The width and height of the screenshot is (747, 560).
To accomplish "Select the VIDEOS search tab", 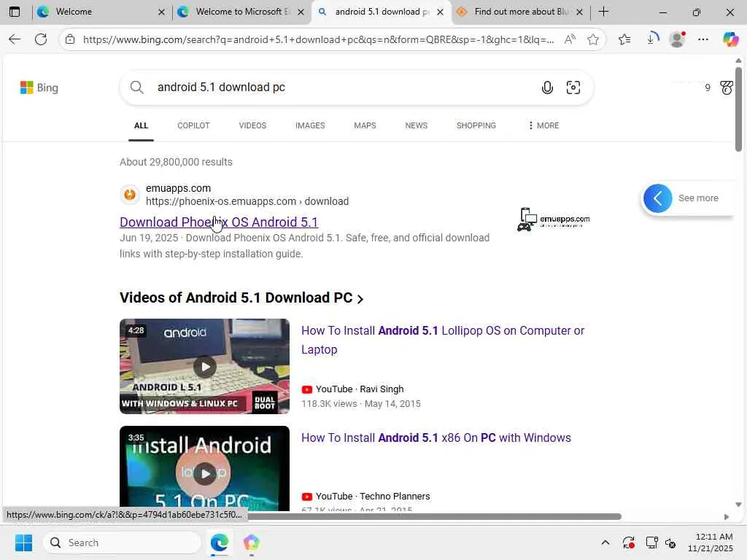I will (x=252, y=125).
